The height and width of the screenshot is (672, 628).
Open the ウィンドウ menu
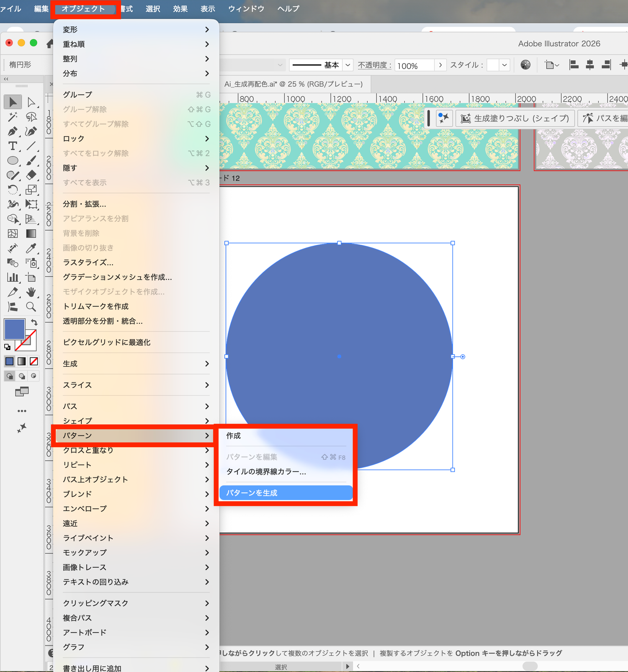pos(246,9)
